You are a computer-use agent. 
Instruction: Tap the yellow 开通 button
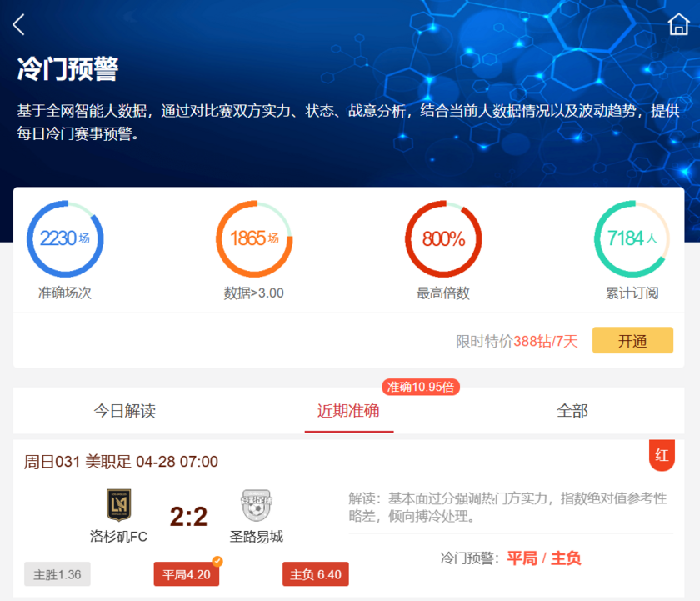(632, 341)
